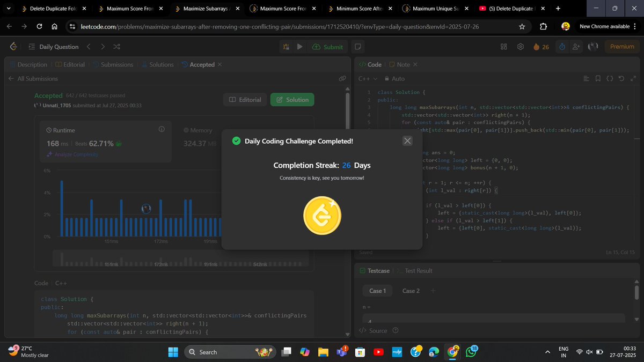
Task: Select Case 2 in the testcase panel
Action: pos(411,290)
